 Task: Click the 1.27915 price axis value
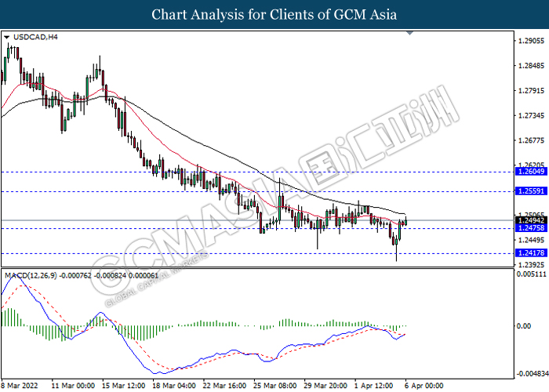coord(532,91)
